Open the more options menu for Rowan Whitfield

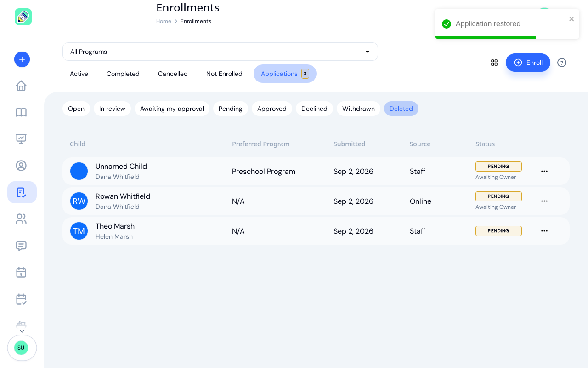[544, 201]
